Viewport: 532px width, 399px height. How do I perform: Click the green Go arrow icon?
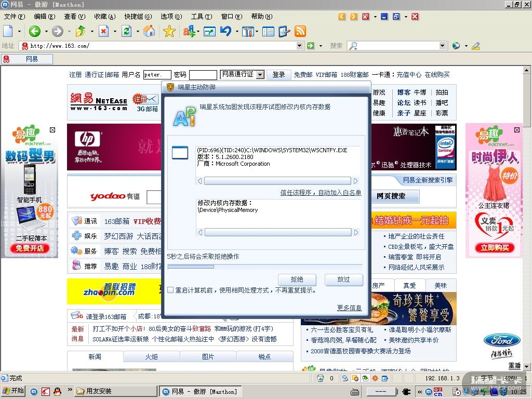click(x=311, y=46)
